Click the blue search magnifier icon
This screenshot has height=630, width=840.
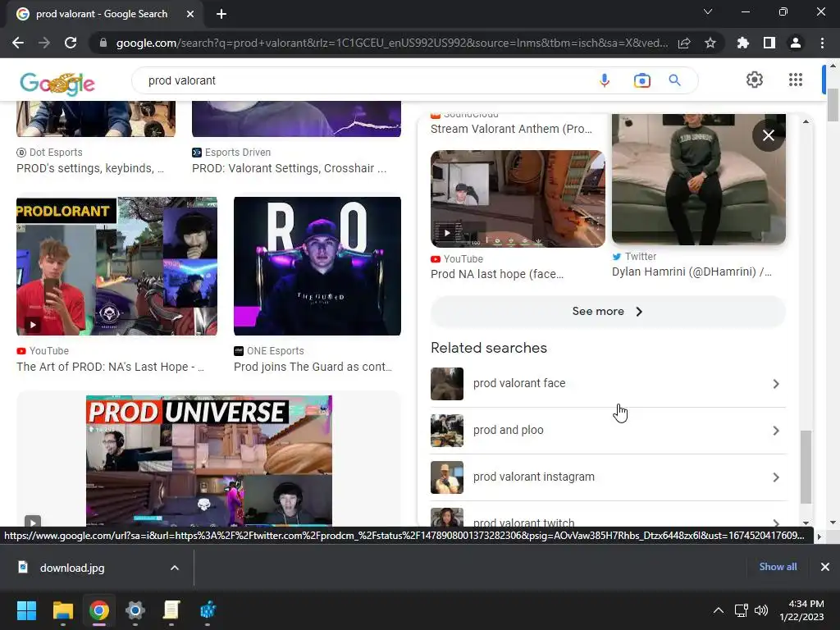point(674,80)
